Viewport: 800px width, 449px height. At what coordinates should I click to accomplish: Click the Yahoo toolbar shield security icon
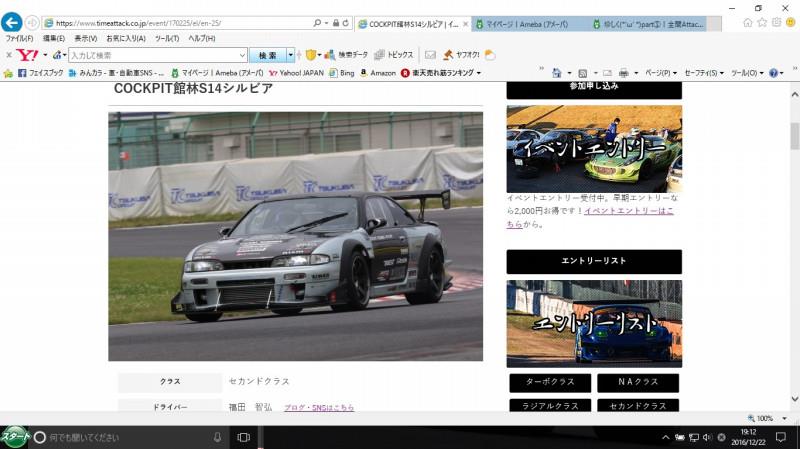pyautogui.click(x=311, y=55)
